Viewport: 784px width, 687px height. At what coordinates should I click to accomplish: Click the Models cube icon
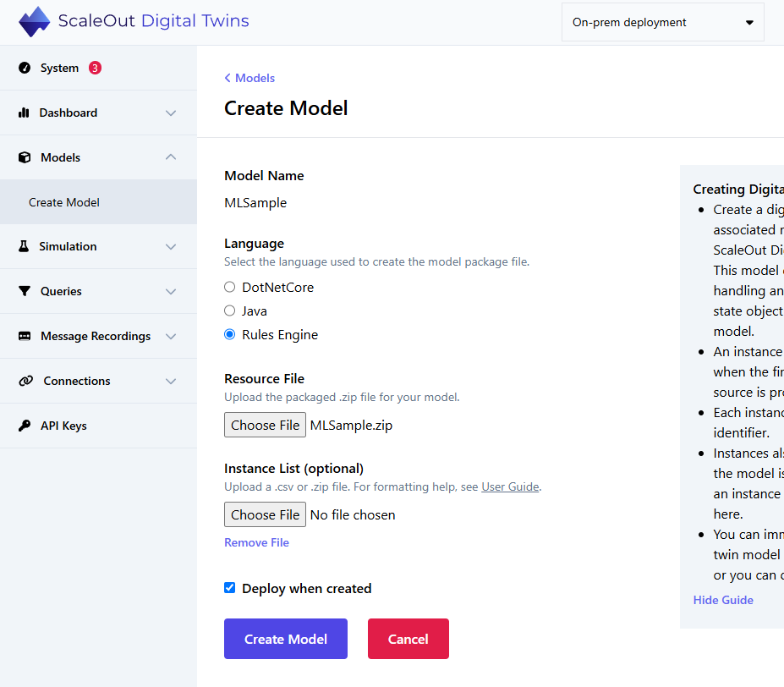(x=25, y=157)
